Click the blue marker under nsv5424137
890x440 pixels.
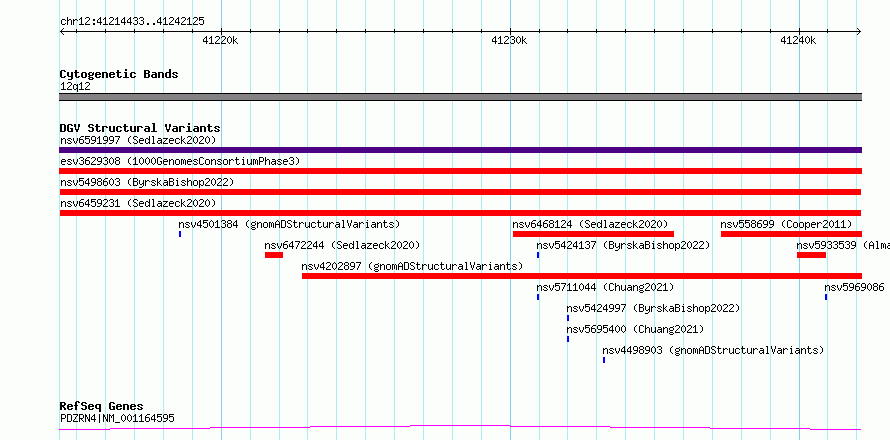(x=538, y=255)
